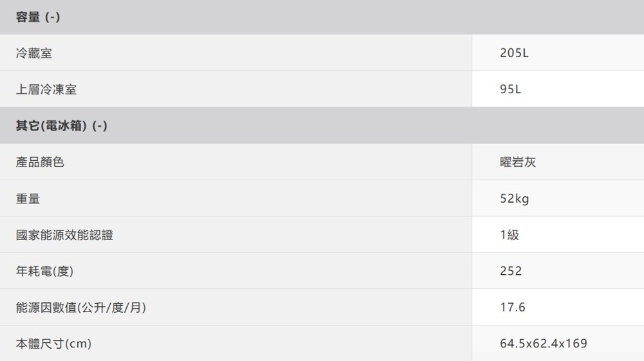Click the 205L capacity value
The width and height of the screenshot is (644, 361).
(514, 53)
